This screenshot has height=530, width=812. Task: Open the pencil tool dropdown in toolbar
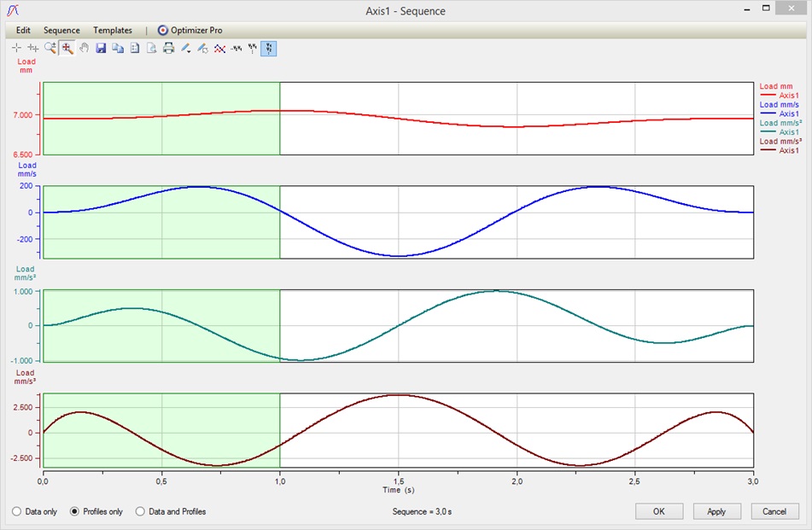click(x=186, y=49)
